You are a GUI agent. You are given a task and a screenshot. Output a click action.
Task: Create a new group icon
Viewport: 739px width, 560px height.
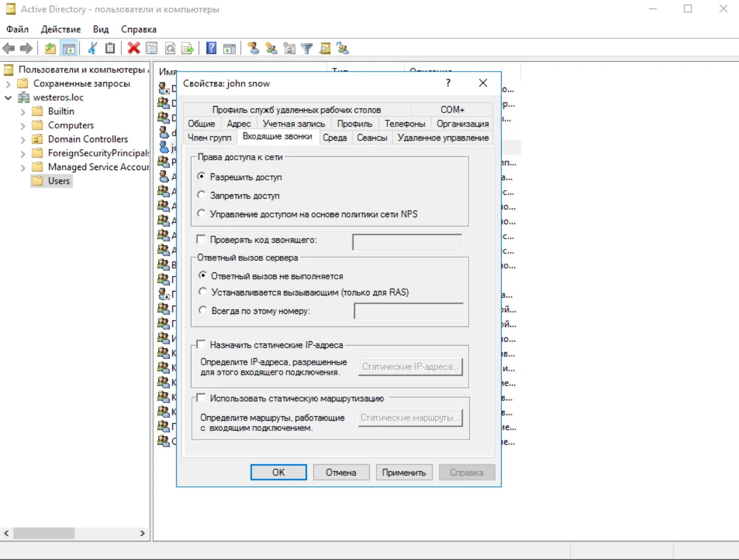271,49
